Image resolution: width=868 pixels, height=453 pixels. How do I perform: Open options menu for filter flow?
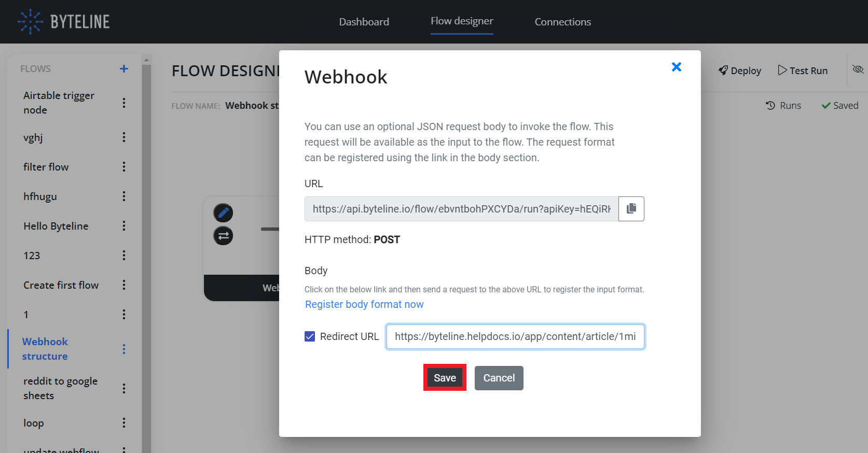coord(124,167)
